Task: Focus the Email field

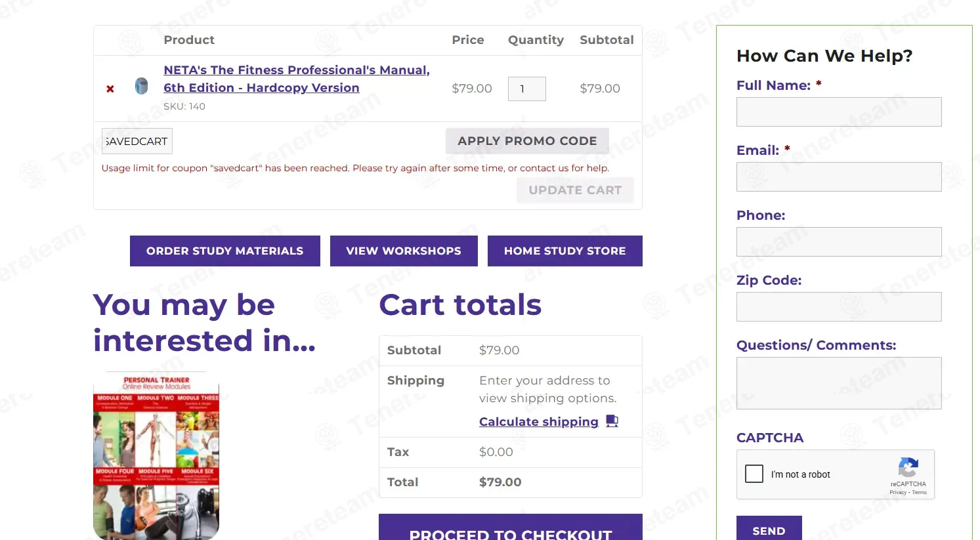Action: click(x=839, y=177)
